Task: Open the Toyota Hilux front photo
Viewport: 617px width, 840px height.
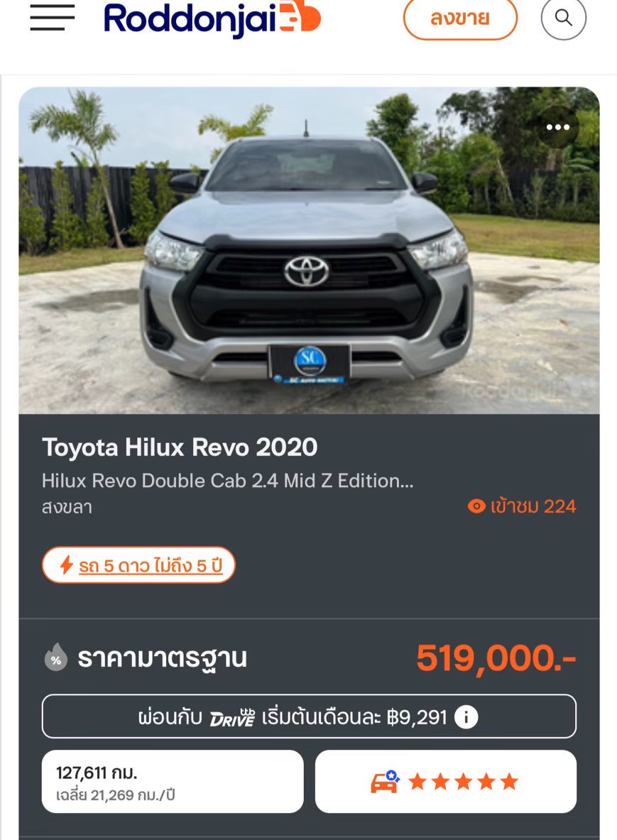Action: 309,250
